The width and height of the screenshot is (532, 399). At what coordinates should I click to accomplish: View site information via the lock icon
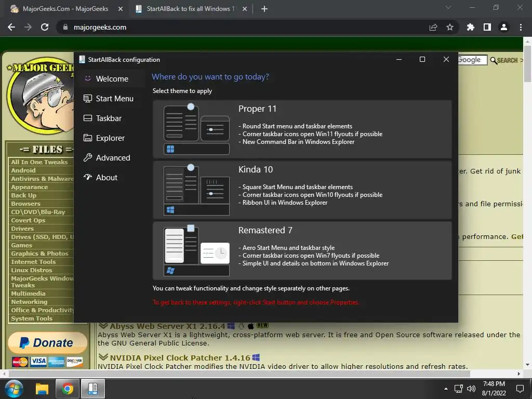[65, 27]
